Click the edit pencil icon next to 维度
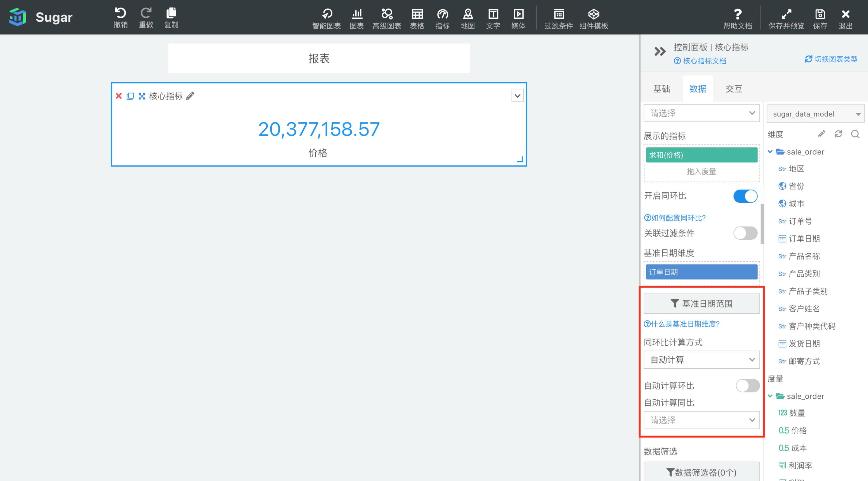Viewport: 868px width, 481px height. point(821,134)
